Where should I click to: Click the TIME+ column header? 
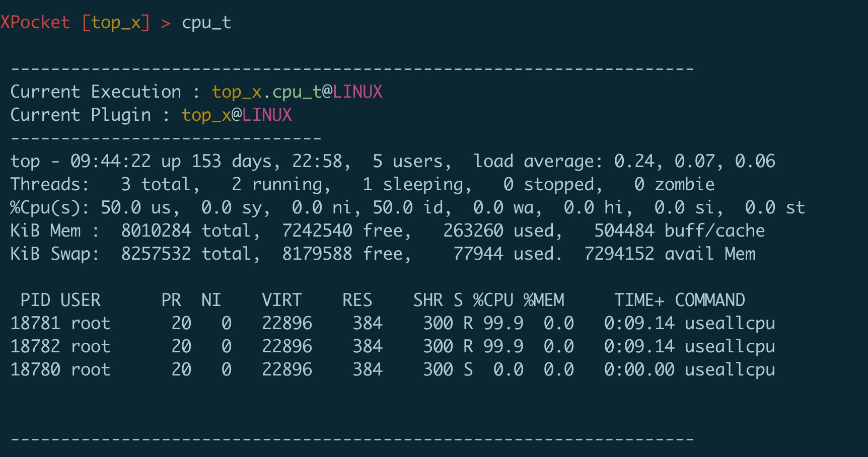pyautogui.click(x=639, y=300)
